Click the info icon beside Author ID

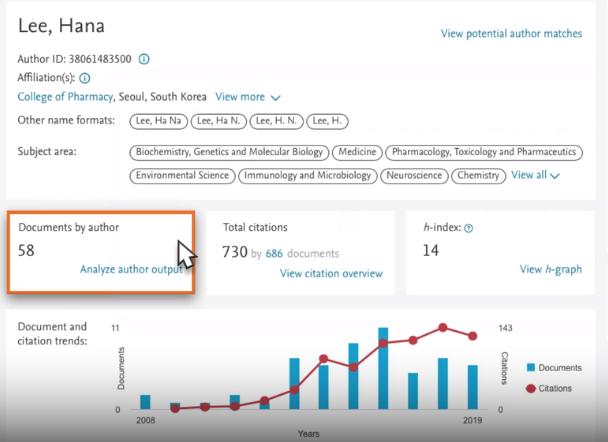coord(144,59)
